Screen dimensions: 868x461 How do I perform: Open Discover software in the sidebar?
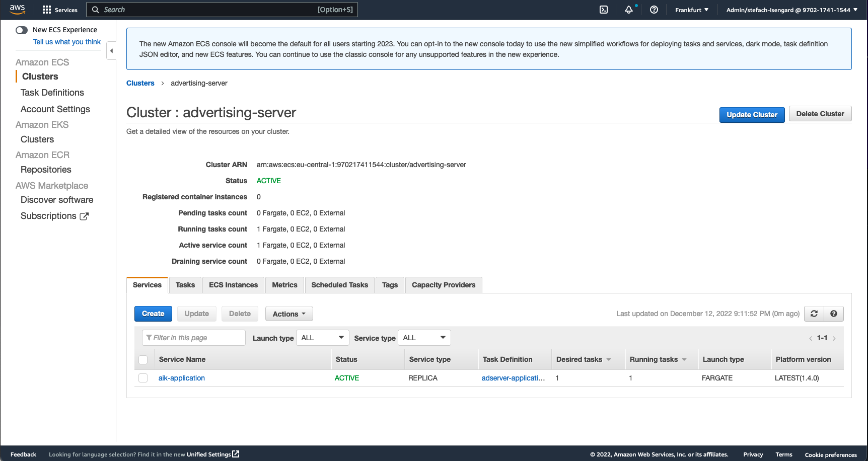(x=57, y=200)
